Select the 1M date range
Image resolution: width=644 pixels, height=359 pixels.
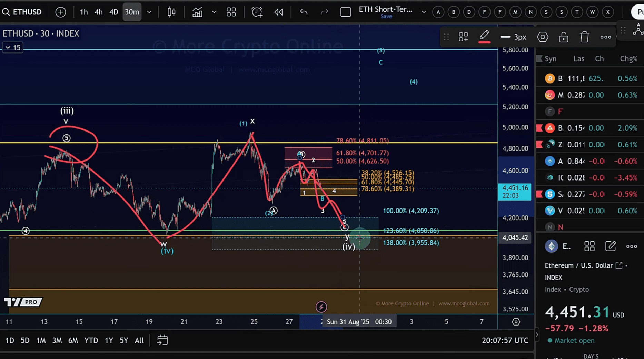tap(41, 340)
